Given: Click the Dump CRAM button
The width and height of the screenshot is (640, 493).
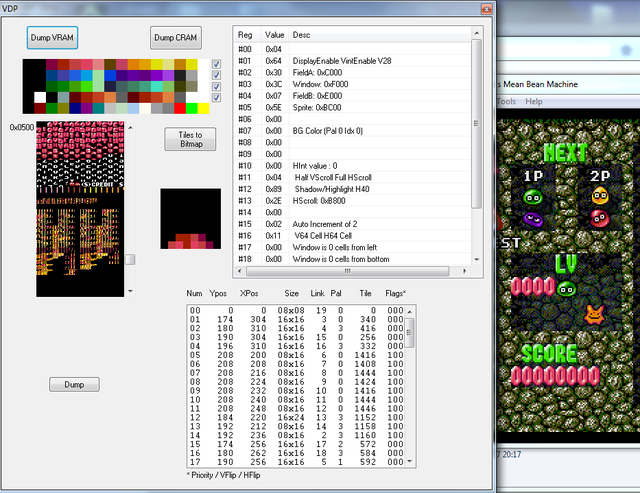Looking at the screenshot, I should [x=176, y=38].
